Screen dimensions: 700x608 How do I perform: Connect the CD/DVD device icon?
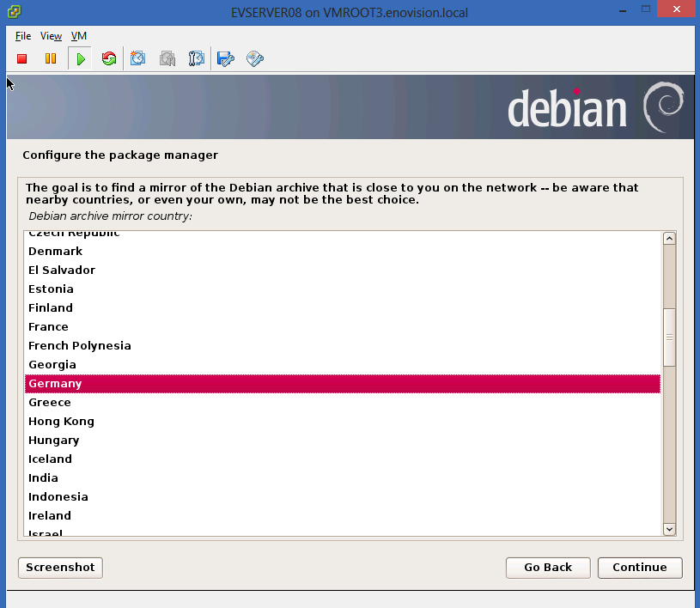point(255,58)
